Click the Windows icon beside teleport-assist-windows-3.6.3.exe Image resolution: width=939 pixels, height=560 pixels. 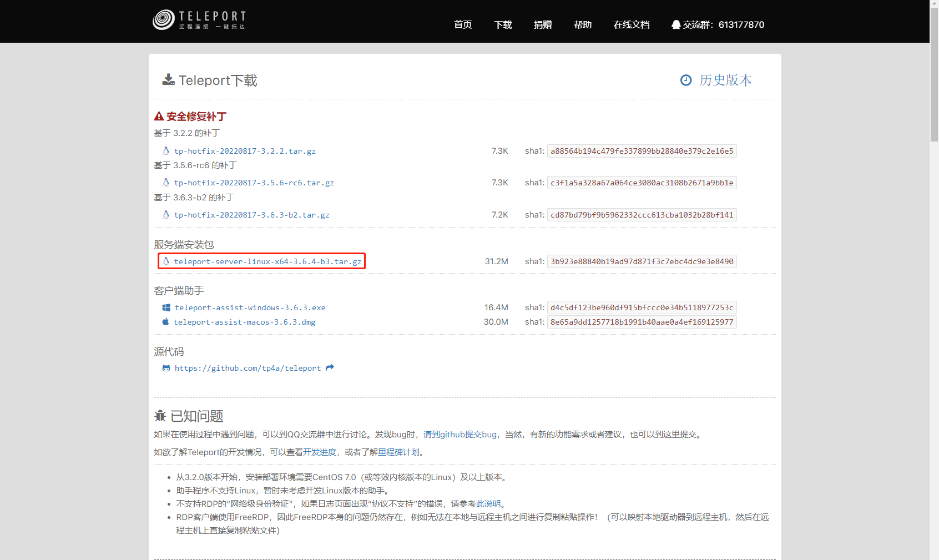pyautogui.click(x=166, y=307)
